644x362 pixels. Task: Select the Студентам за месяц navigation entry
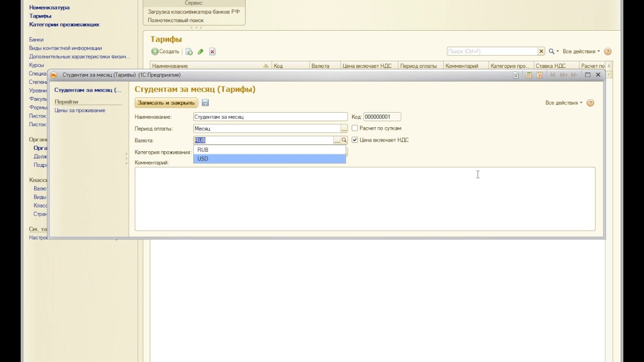(88, 90)
